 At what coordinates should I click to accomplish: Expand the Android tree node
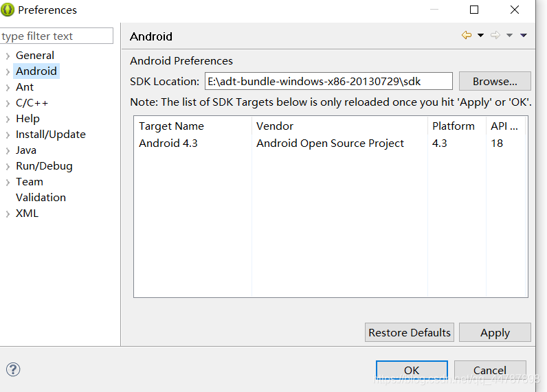click(x=8, y=72)
